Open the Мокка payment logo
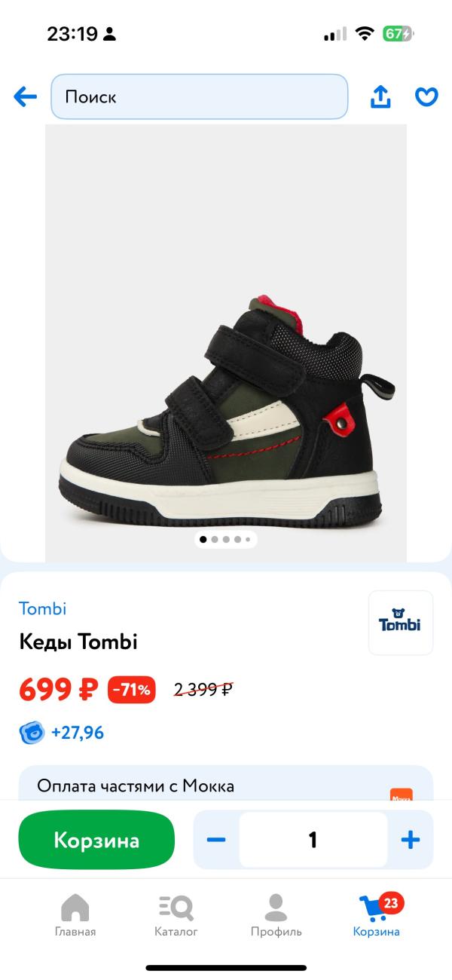452x980 pixels. [401, 797]
